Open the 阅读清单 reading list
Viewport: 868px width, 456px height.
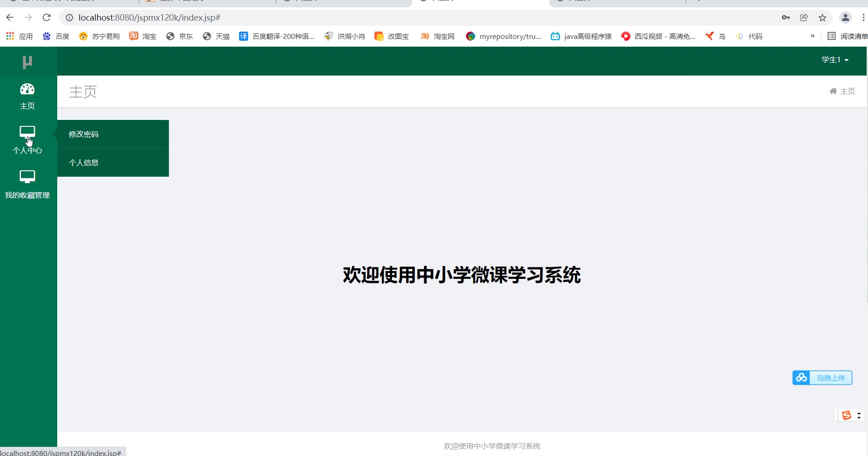pos(847,36)
